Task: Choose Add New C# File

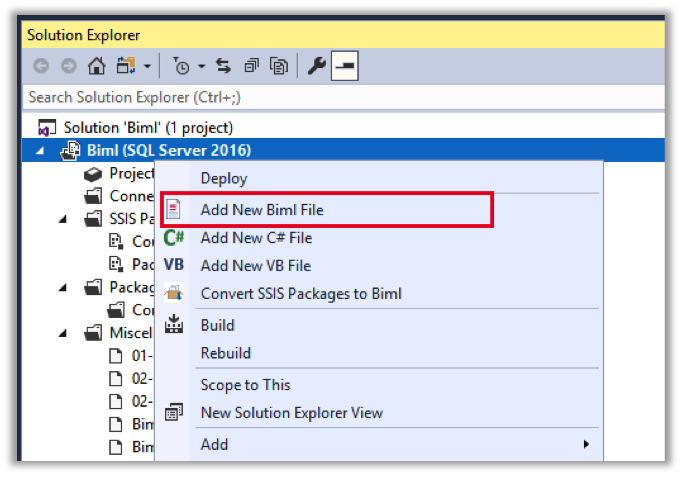Action: (x=379, y=238)
